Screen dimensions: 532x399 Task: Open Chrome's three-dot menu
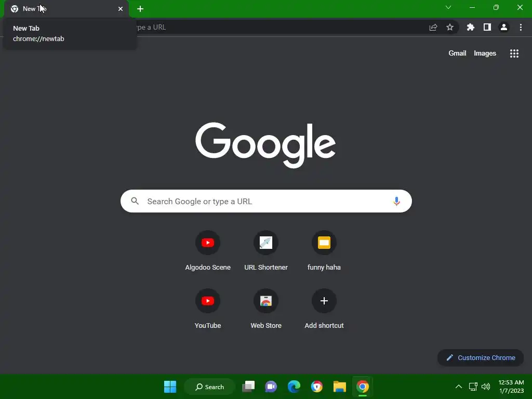[x=521, y=27]
